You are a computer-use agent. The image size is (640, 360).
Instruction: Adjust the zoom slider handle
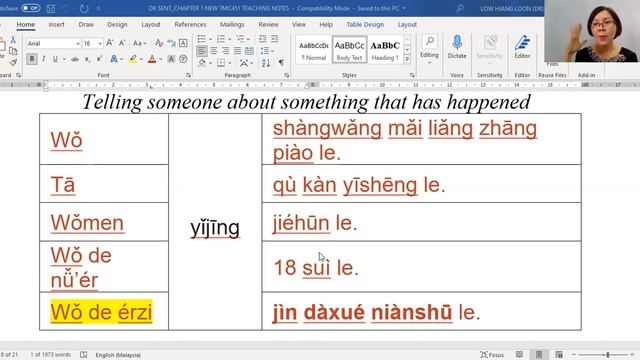[608, 355]
